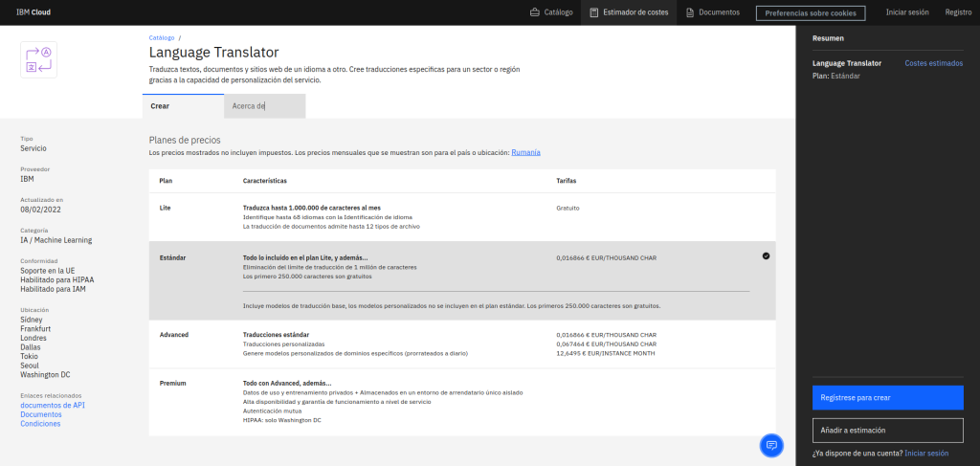Select the Estándar plan row
The image size is (980, 466).
click(x=462, y=281)
